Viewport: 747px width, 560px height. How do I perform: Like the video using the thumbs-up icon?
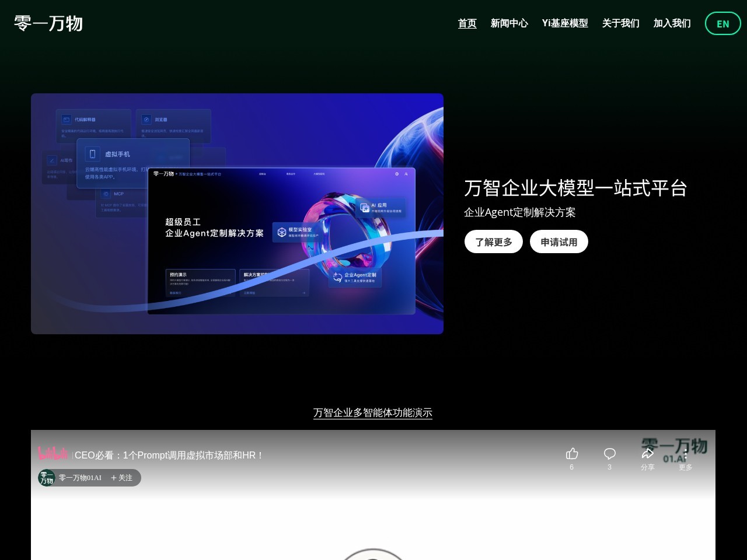(571, 453)
